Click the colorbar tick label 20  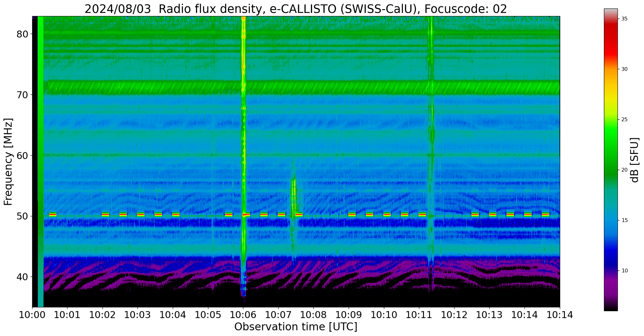624,170
